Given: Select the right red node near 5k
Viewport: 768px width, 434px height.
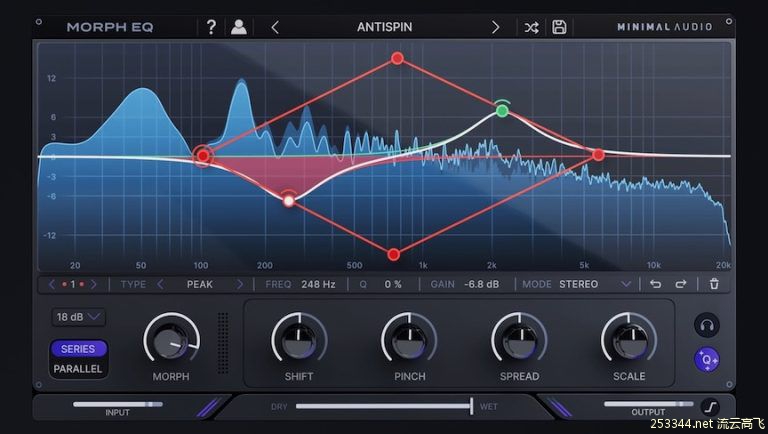Looking at the screenshot, I should [x=598, y=155].
